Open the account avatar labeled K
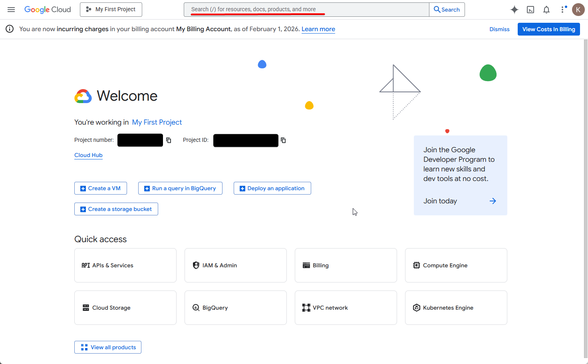This screenshot has width=588, height=364. point(578,10)
